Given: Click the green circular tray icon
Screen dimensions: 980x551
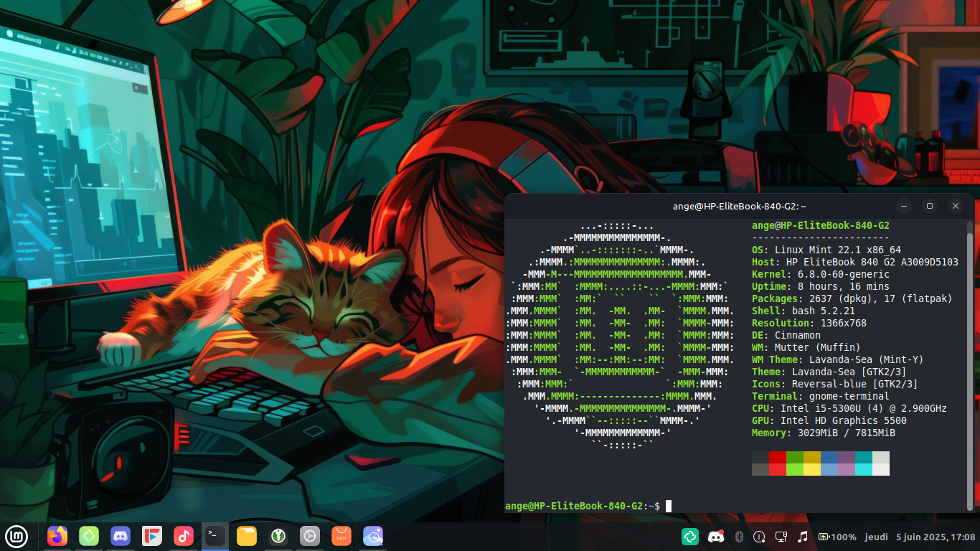Looking at the screenshot, I should coord(690,536).
